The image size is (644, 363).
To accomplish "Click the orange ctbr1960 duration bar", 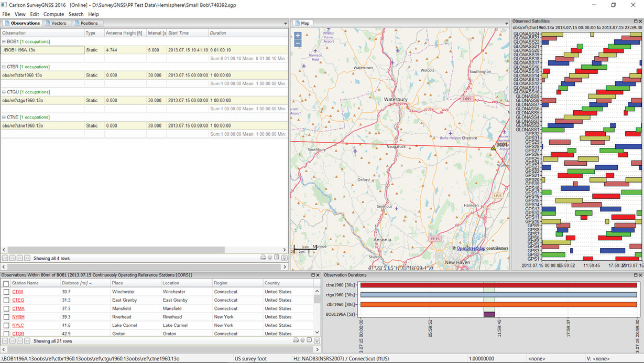I will pyautogui.click(x=498, y=304).
